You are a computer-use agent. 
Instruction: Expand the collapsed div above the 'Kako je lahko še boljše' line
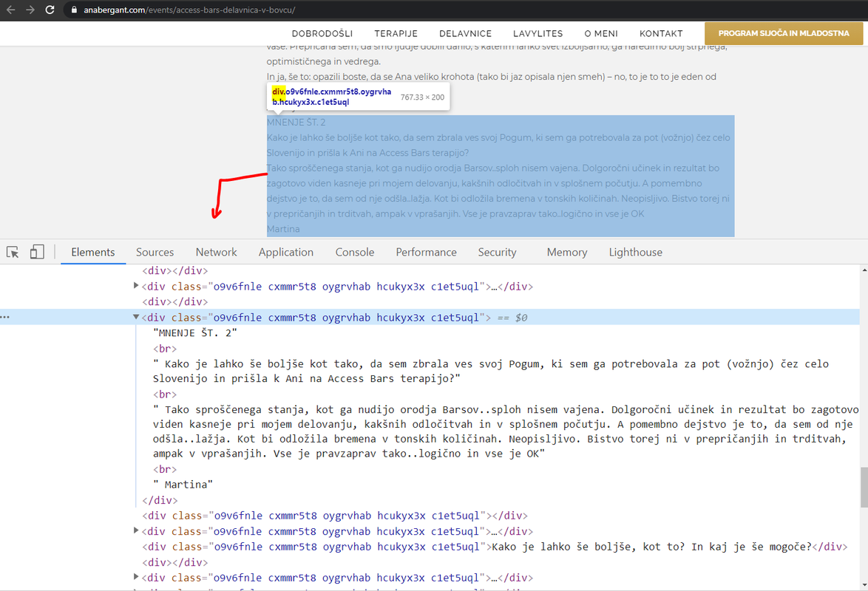point(135,530)
